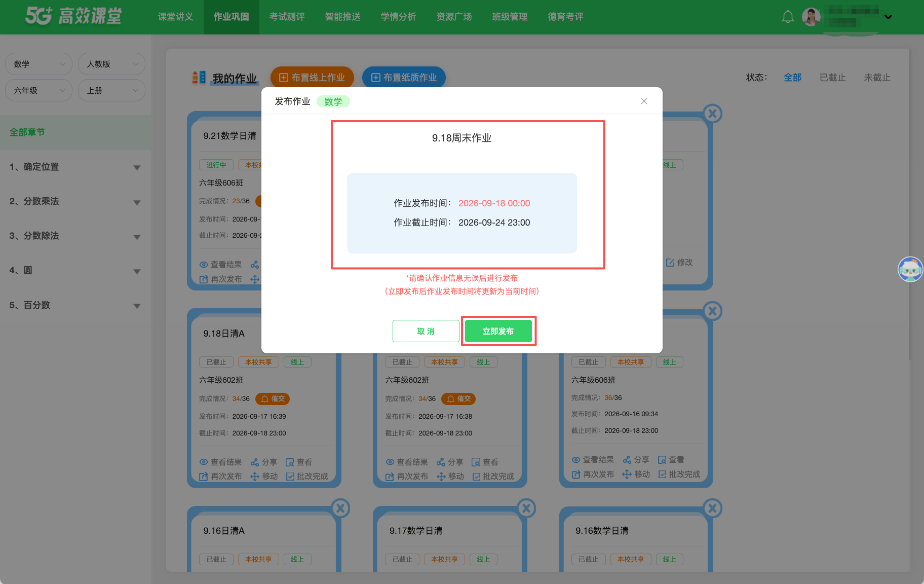
Task: Filter status by 全部
Action: pos(792,78)
